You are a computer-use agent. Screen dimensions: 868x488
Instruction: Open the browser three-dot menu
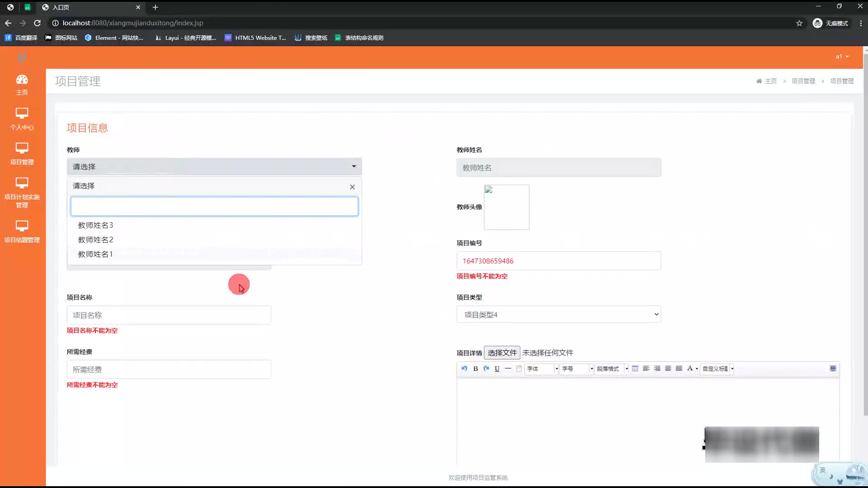pyautogui.click(x=861, y=23)
